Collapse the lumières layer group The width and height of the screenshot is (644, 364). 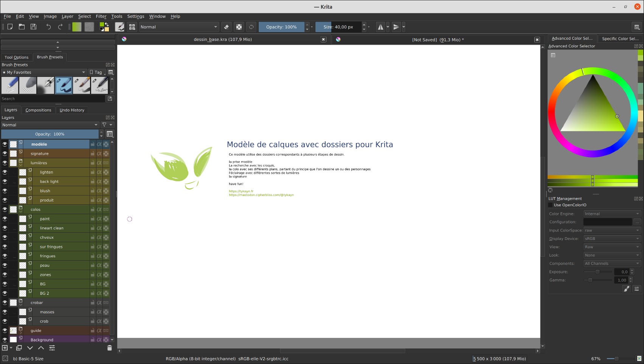[x=21, y=165]
